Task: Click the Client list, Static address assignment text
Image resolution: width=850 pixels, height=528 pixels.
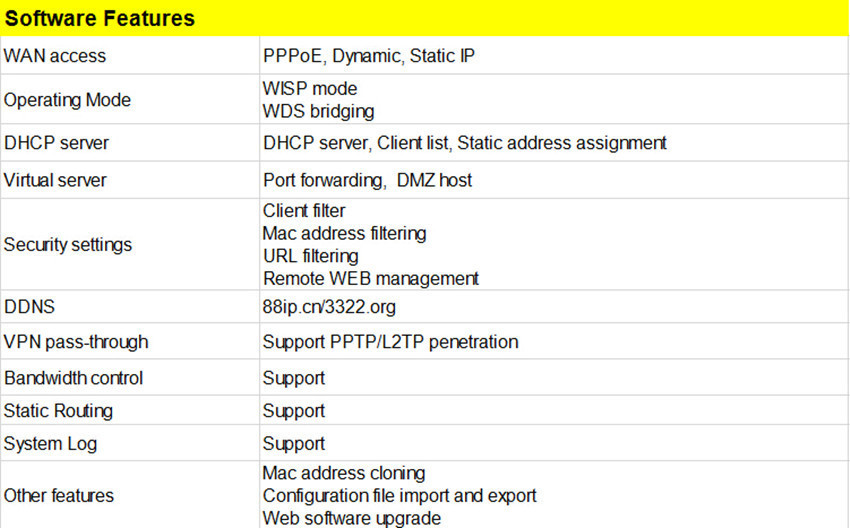Action: (521, 143)
